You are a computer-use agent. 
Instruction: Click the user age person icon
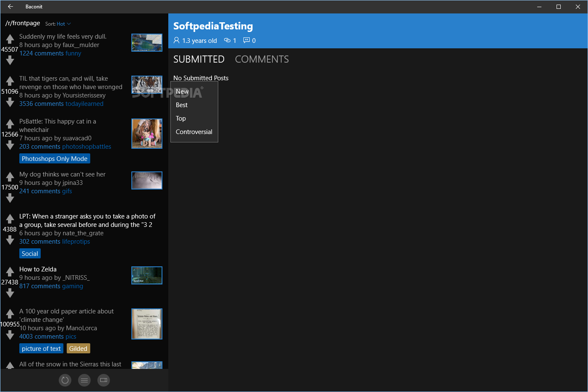[x=176, y=40]
